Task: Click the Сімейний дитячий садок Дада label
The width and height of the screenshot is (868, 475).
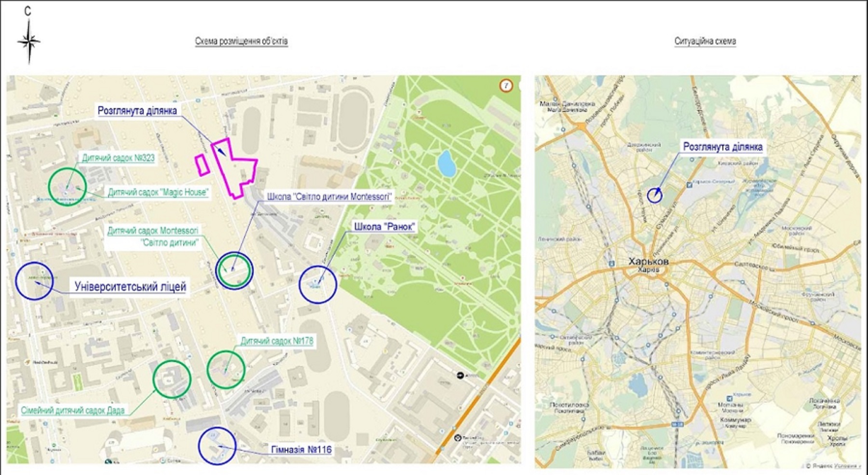Action: (73, 410)
